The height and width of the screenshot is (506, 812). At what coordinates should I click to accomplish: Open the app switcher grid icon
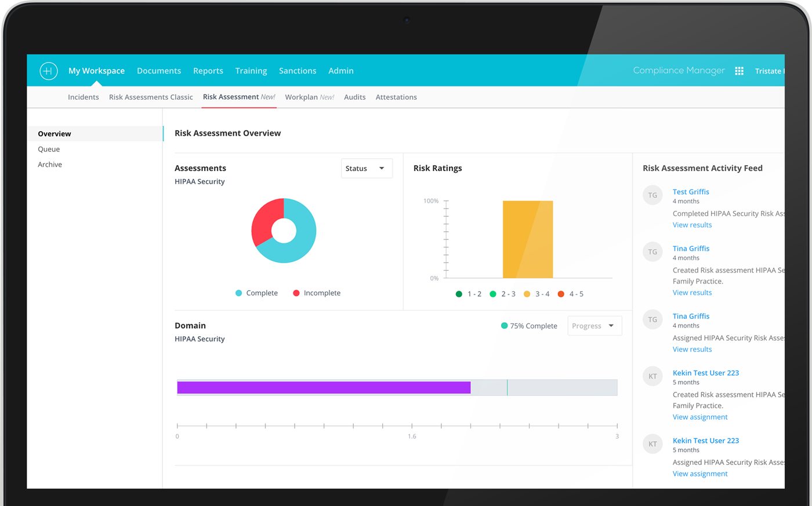coord(739,71)
